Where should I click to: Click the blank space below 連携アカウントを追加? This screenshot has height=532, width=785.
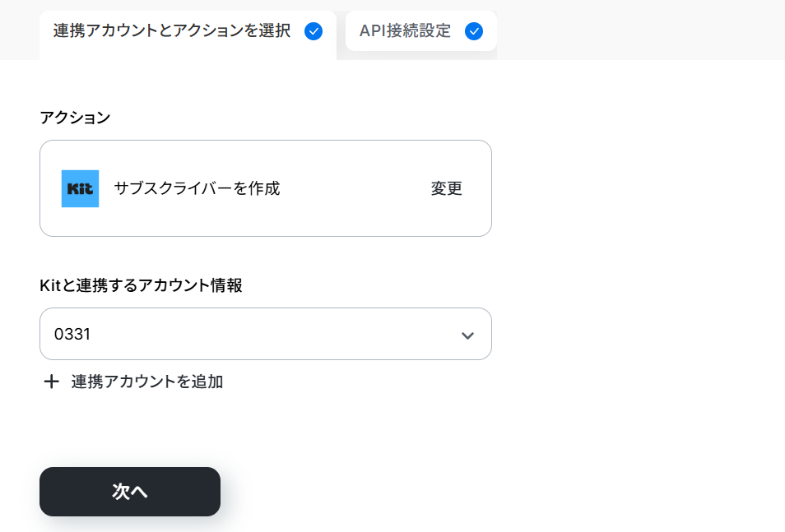click(x=265, y=423)
